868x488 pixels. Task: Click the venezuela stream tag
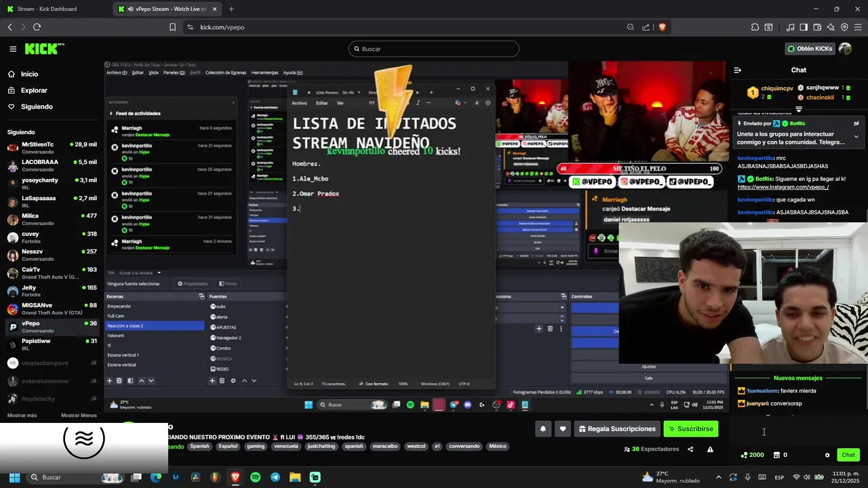click(286, 447)
